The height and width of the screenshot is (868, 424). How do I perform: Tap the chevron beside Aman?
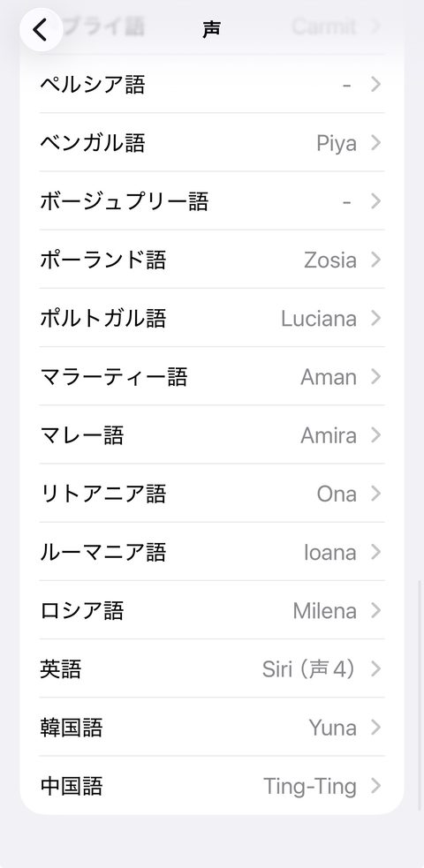click(375, 377)
